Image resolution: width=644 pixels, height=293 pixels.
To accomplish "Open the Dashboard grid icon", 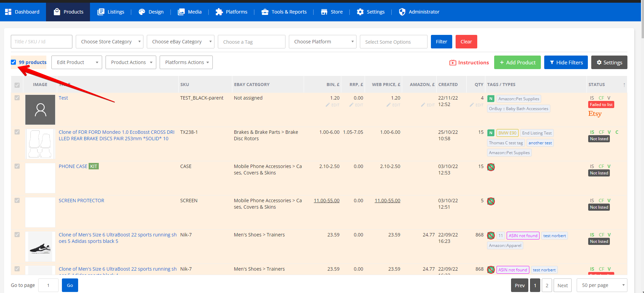I will (8, 12).
